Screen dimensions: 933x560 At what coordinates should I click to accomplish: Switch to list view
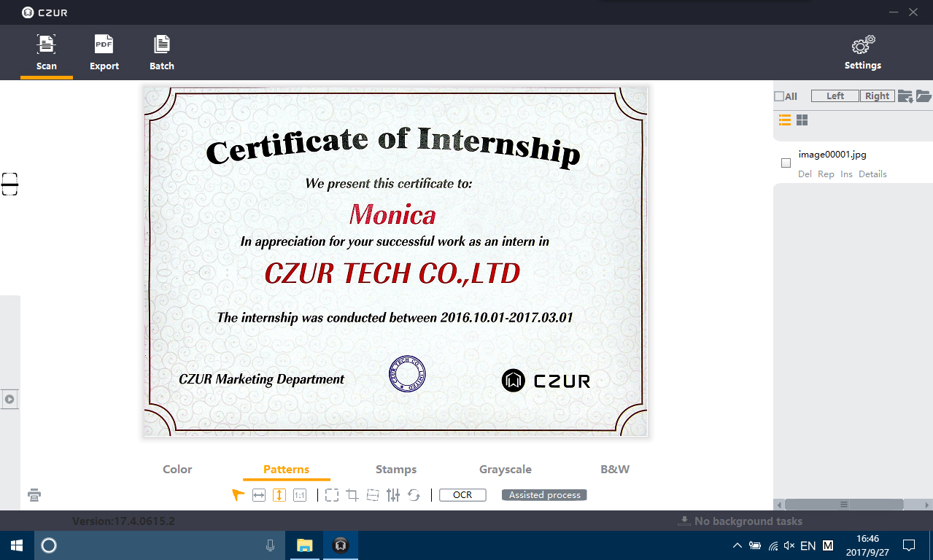coord(785,120)
